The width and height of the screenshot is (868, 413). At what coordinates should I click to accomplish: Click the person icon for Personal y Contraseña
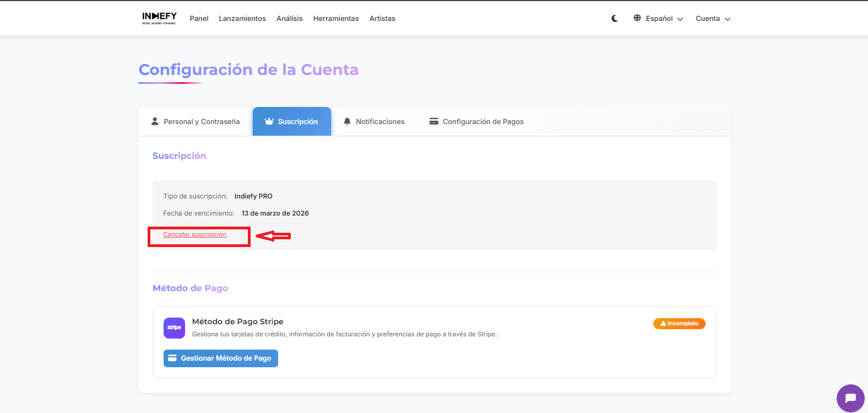[155, 121]
